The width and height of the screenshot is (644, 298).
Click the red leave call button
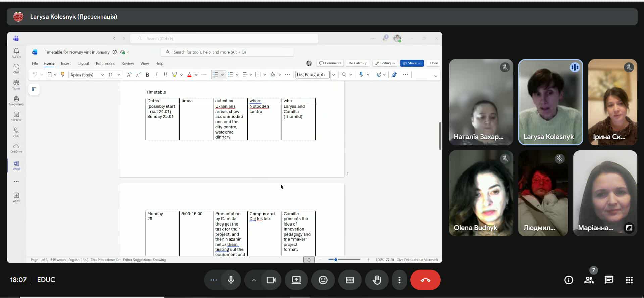425,280
